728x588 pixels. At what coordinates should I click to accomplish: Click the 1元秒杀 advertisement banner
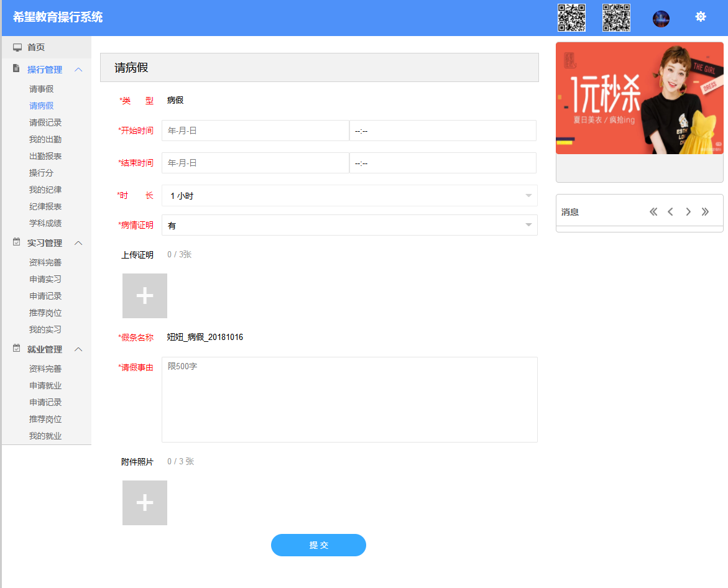(x=639, y=98)
